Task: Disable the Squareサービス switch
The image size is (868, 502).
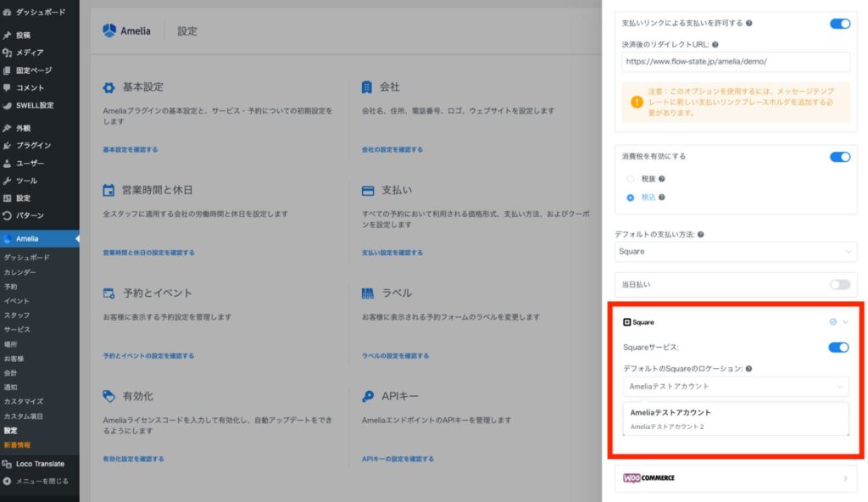Action: pyautogui.click(x=837, y=347)
